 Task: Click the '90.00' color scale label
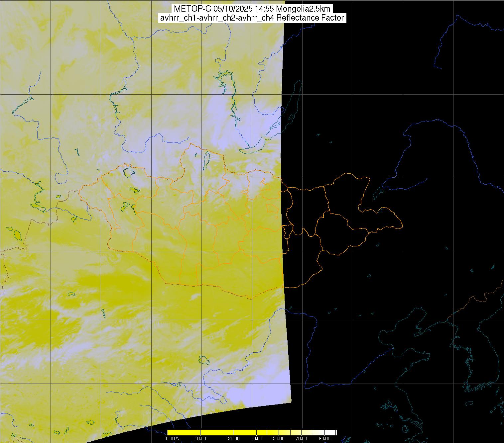324,438
